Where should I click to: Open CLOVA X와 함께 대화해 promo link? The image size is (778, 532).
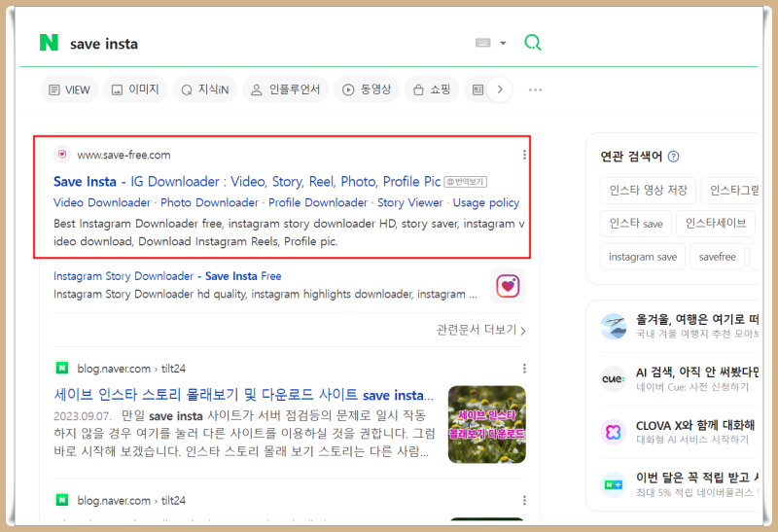pyautogui.click(x=695, y=425)
